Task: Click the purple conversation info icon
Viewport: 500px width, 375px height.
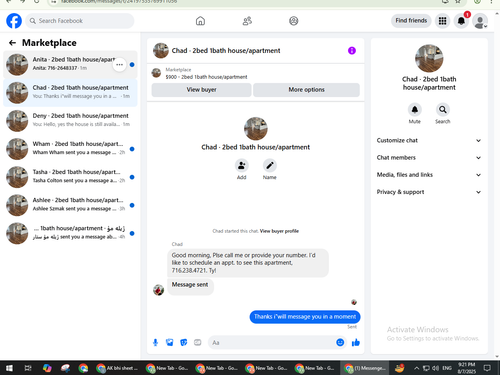Action: click(352, 51)
